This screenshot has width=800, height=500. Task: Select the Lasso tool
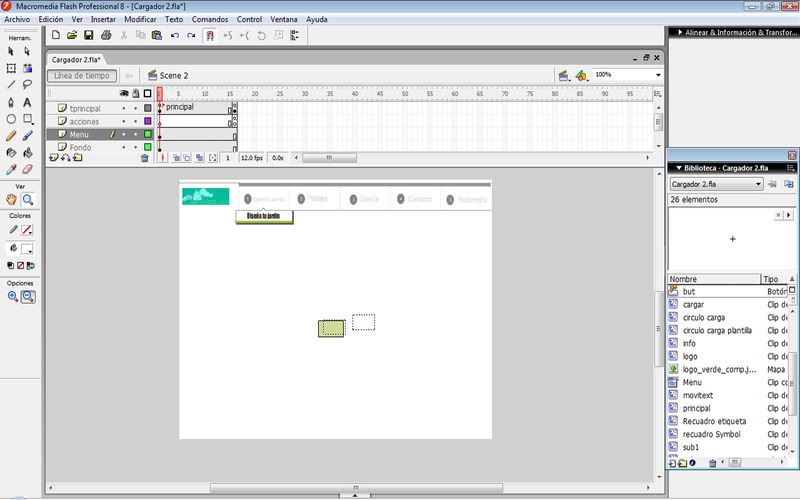tap(27, 85)
